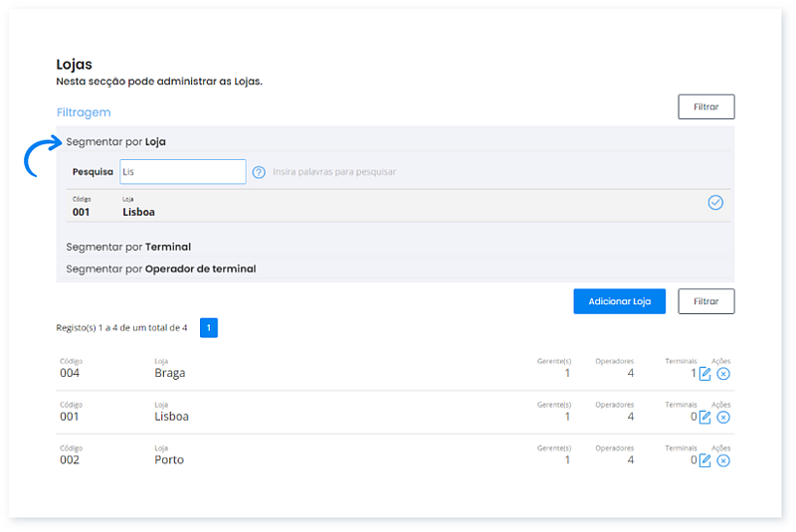
Task: Expand Segmentar por Operador de terminal
Action: [160, 268]
